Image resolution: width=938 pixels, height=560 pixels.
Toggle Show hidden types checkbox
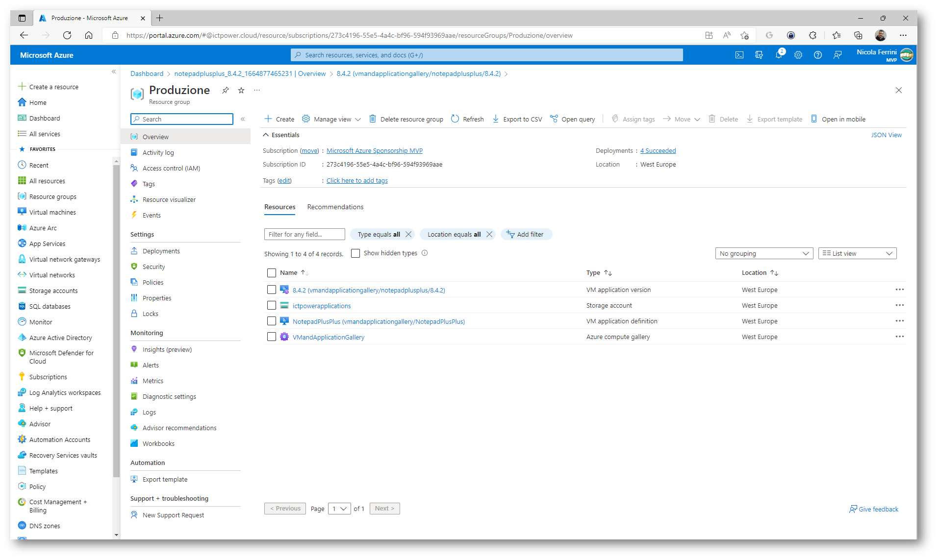pyautogui.click(x=355, y=253)
